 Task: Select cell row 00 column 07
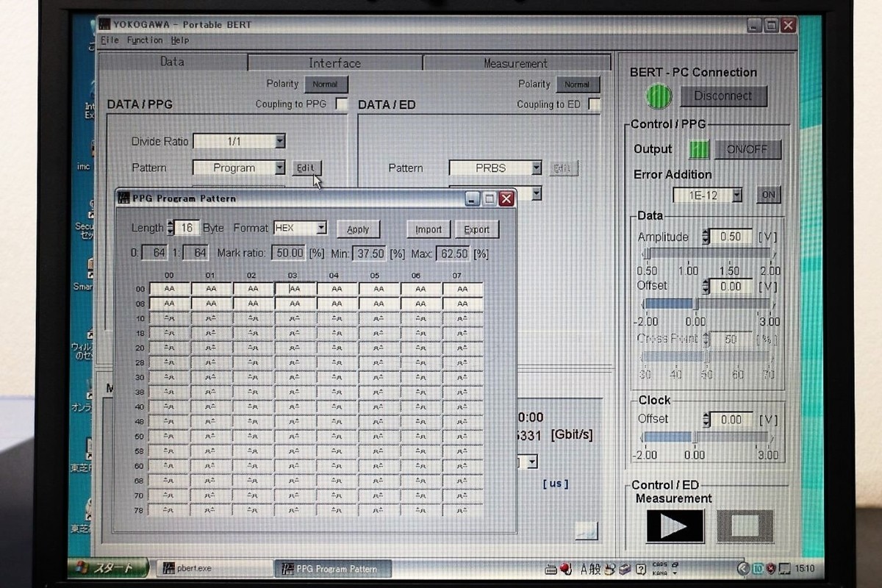462,289
